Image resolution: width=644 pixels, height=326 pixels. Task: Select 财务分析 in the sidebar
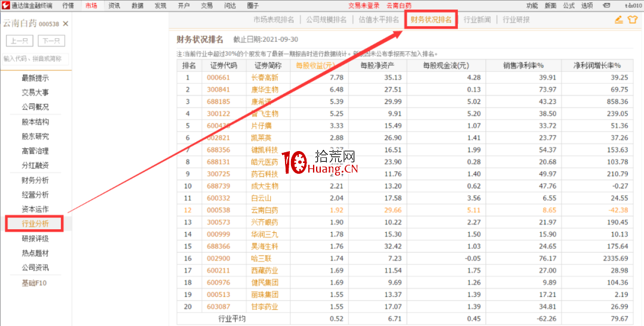point(35,180)
